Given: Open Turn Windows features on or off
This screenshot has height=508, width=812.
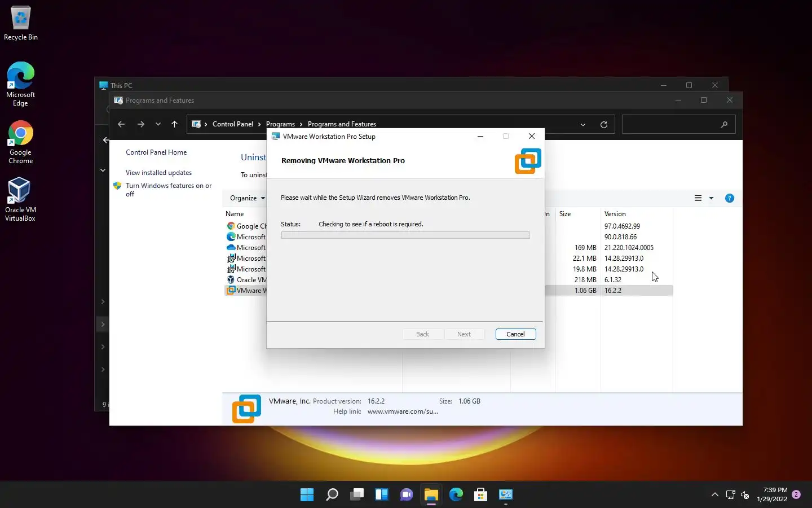Looking at the screenshot, I should coord(169,190).
